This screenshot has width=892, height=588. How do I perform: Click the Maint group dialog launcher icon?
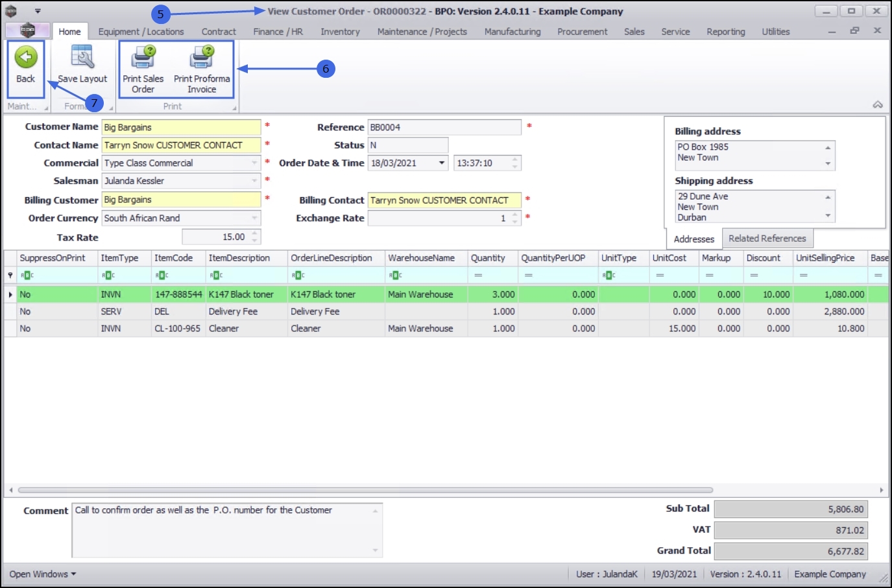click(x=46, y=108)
